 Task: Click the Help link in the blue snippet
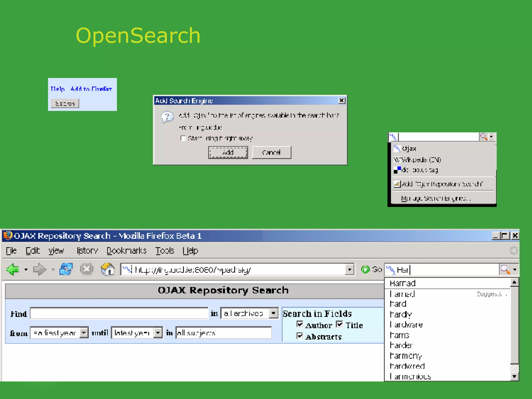point(57,89)
